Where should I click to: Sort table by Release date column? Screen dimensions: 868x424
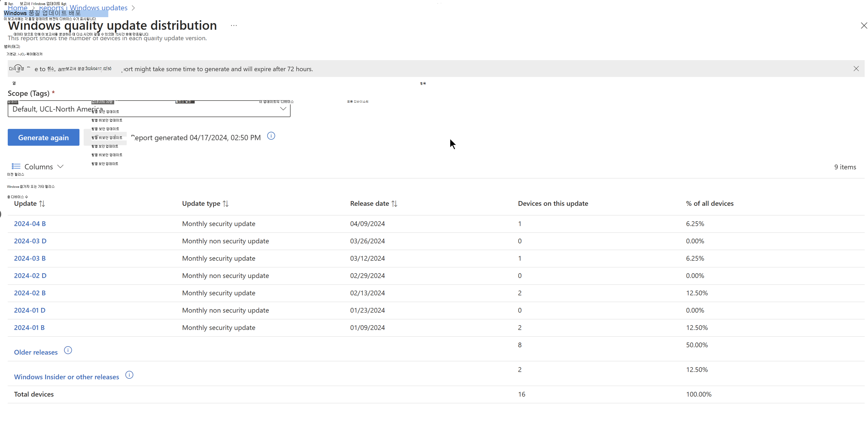pyautogui.click(x=394, y=204)
